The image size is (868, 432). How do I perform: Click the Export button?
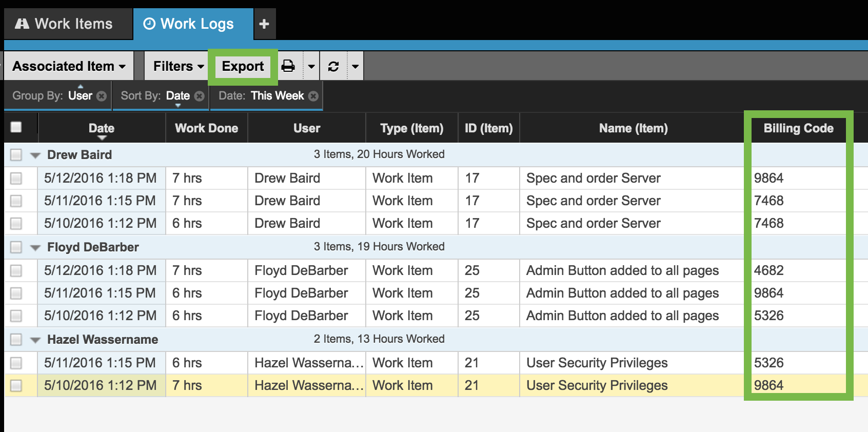(x=243, y=66)
